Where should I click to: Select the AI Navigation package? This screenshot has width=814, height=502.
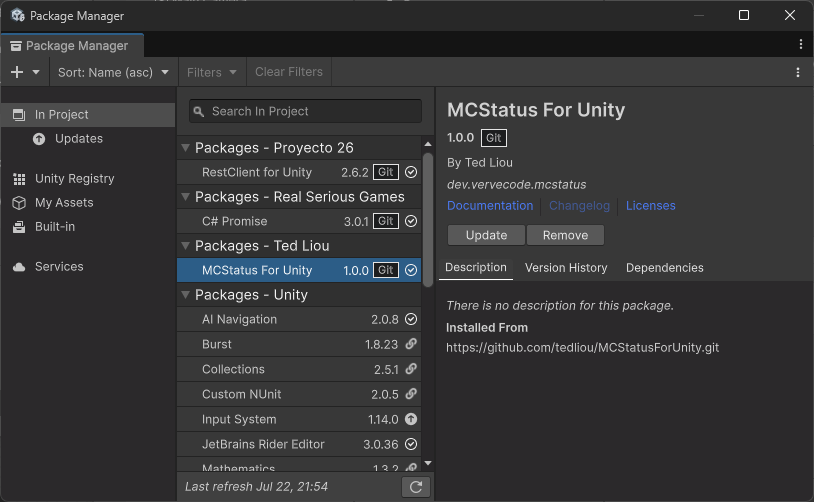(299, 319)
